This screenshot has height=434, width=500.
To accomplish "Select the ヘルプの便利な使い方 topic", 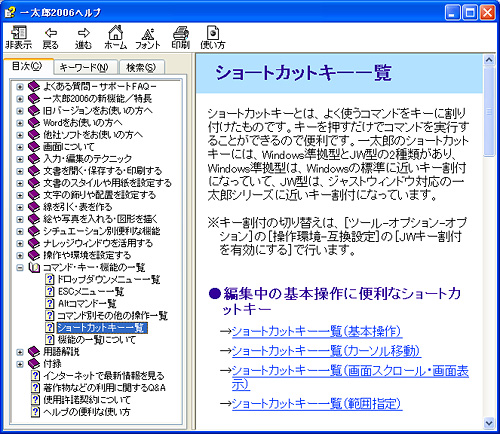I will [87, 412].
